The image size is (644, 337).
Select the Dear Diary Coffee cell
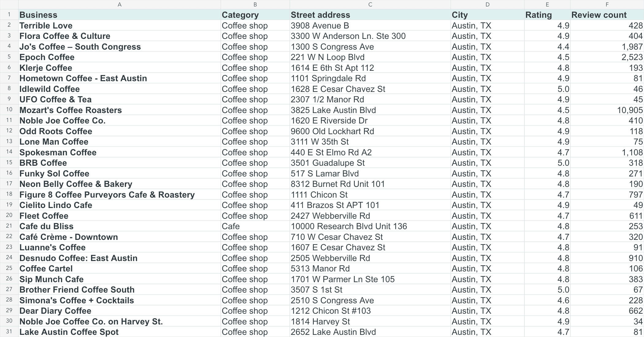click(120, 311)
